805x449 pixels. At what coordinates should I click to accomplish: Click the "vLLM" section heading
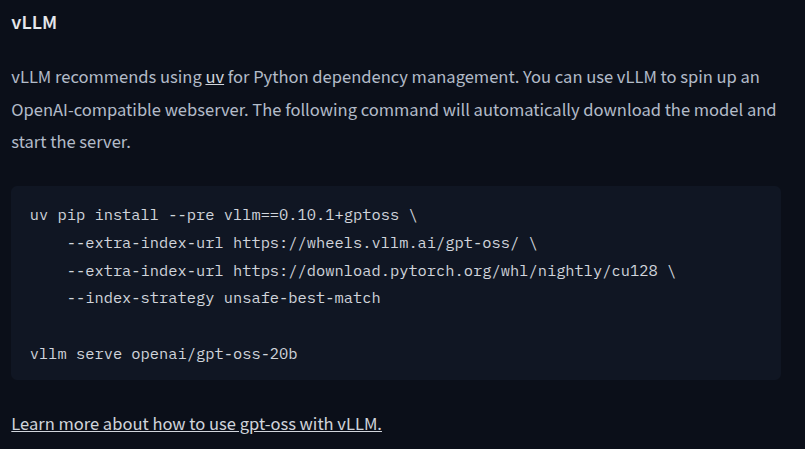coord(33,22)
